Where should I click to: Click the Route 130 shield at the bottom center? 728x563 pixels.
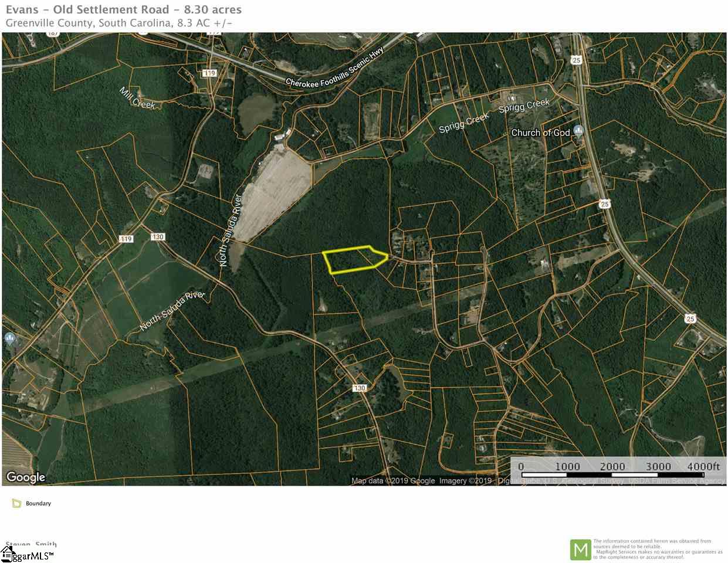360,388
